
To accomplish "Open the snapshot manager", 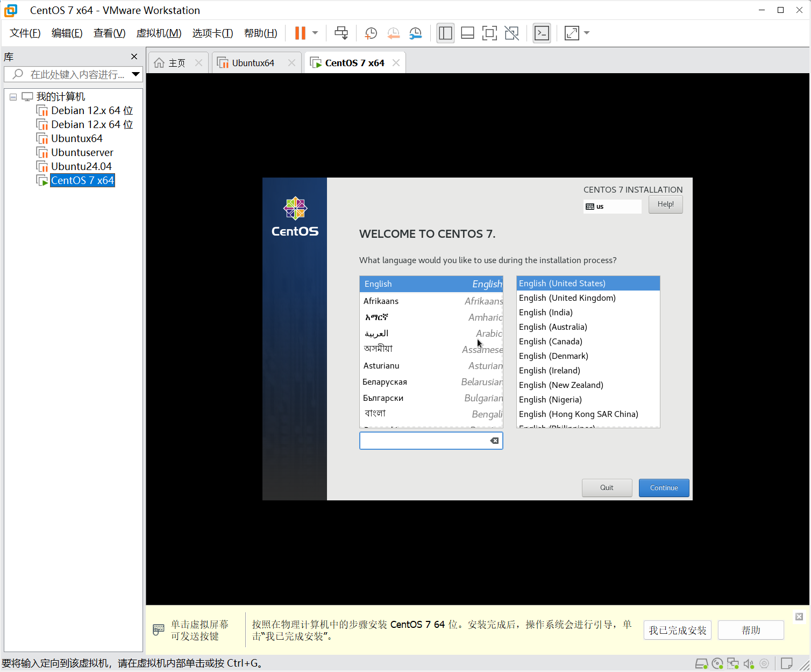I will 415,33.
